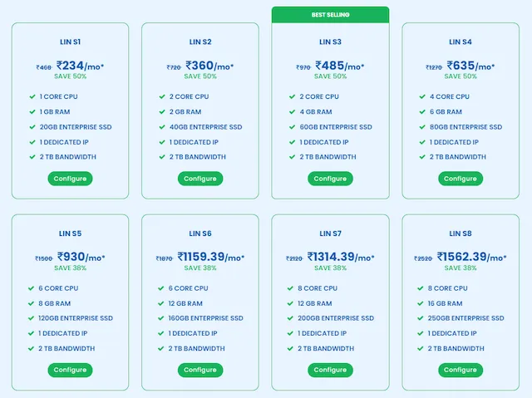Click the ₹234/mo price on LIN S1
Viewport: 532px width, 398px height.
pyautogui.click(x=80, y=66)
